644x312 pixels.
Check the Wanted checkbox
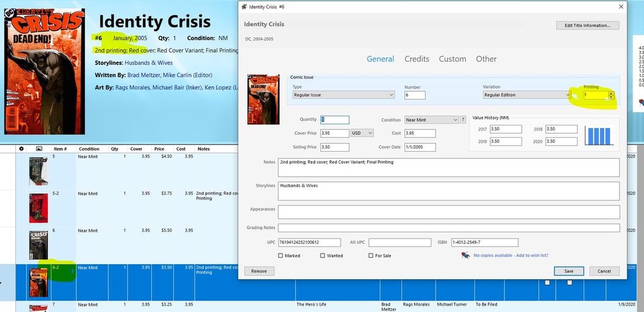coord(323,255)
